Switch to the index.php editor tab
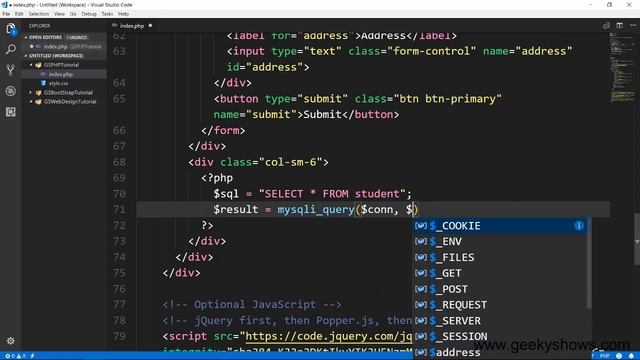The image size is (640, 360). [132, 26]
